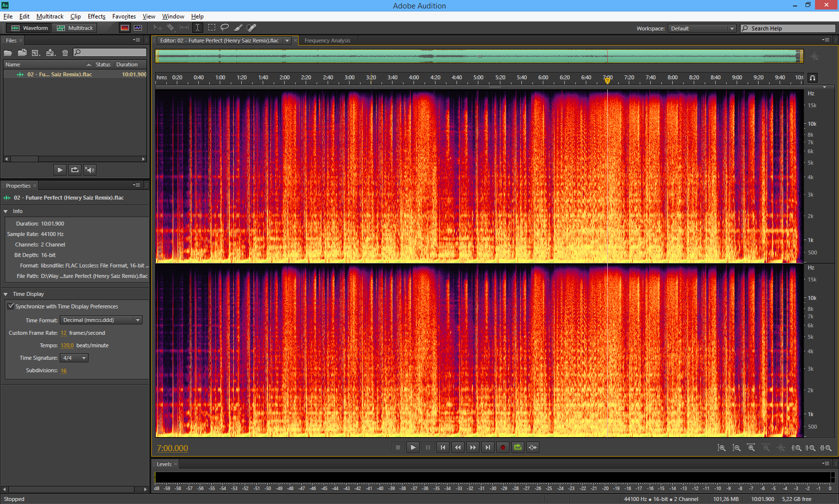Viewport: 839px width, 504px height.
Task: Sort files by Status column
Action: click(x=103, y=64)
